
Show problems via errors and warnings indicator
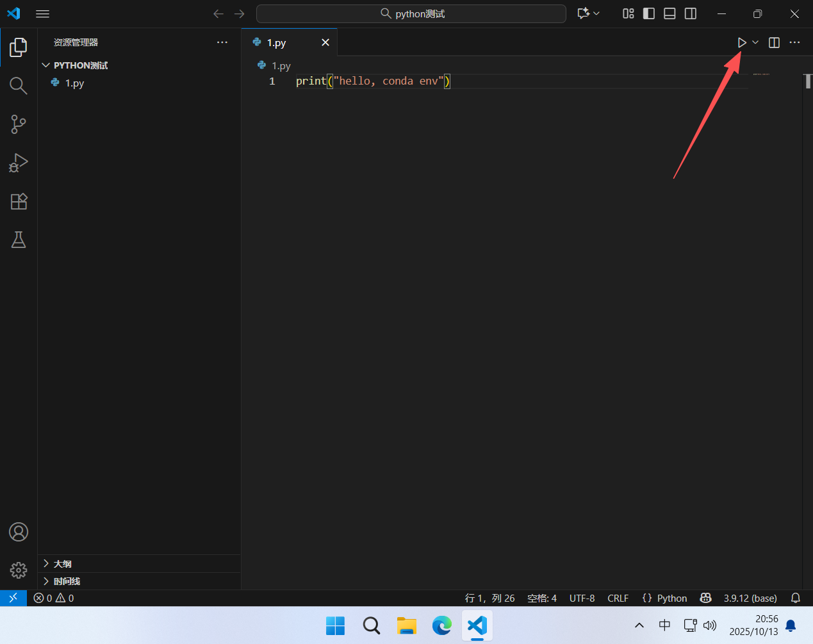[x=54, y=598]
